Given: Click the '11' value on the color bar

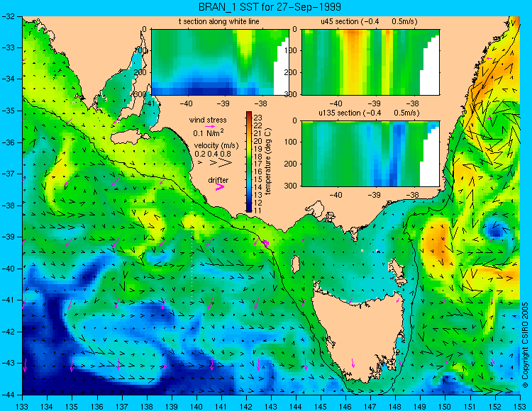Looking at the screenshot, I should (258, 210).
